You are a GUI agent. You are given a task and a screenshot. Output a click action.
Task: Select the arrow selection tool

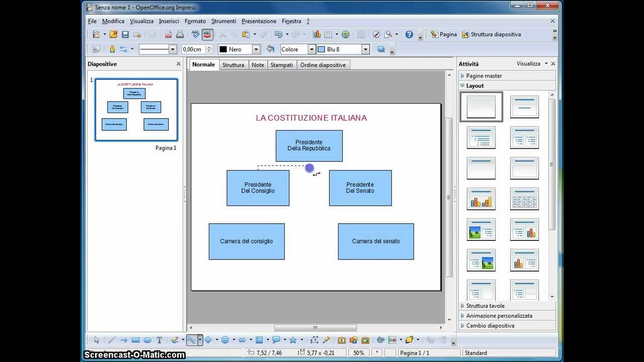tap(97, 340)
